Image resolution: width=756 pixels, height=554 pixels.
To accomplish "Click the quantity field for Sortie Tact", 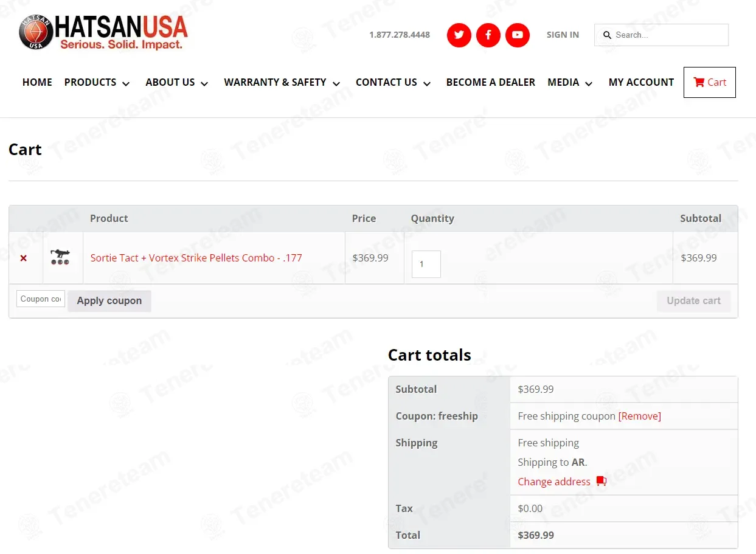I will pos(426,265).
